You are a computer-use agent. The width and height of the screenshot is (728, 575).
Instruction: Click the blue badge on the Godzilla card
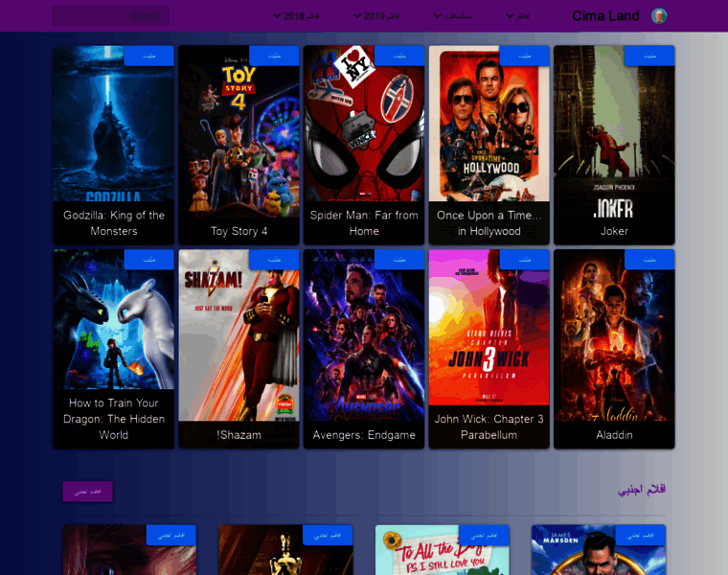[x=149, y=56]
